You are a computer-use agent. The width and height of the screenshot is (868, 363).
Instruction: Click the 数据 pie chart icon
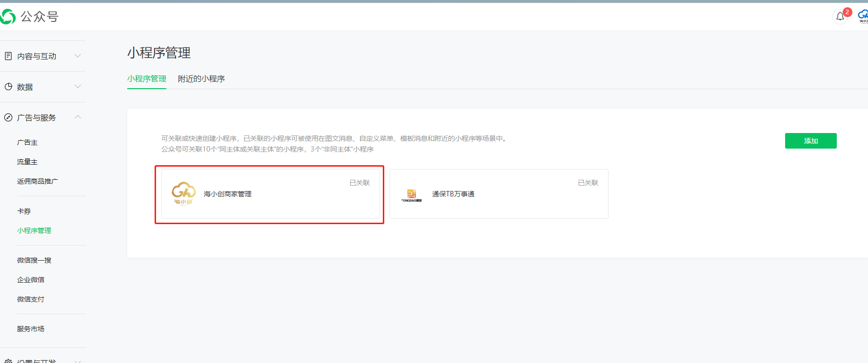pyautogui.click(x=8, y=87)
